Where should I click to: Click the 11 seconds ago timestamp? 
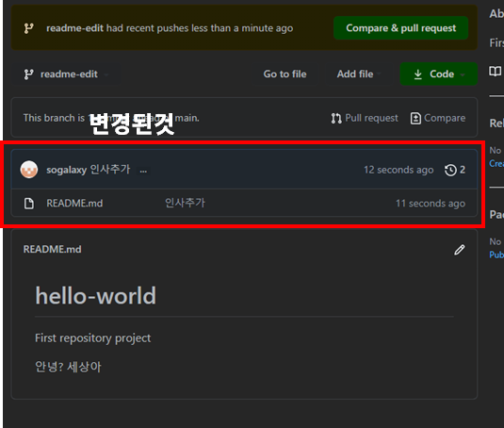pos(431,204)
